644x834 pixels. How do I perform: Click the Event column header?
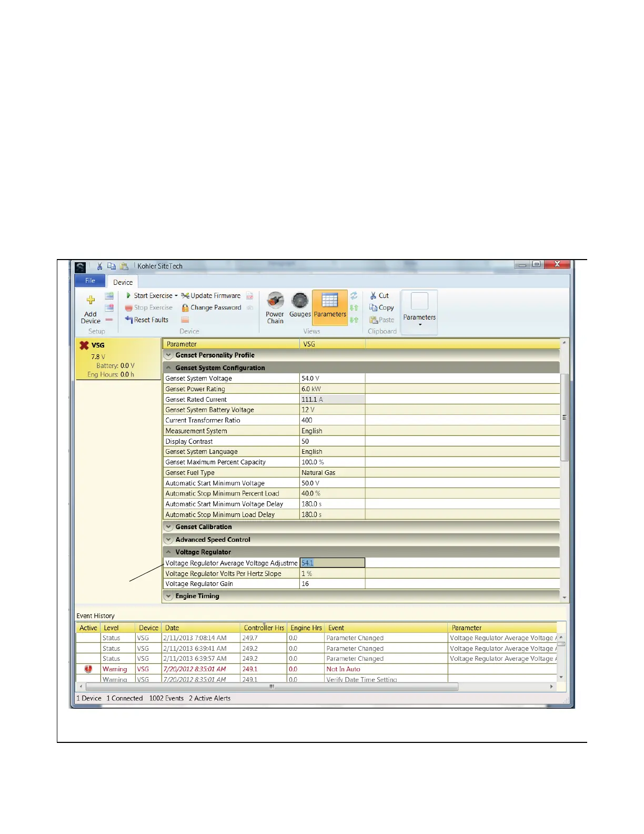tap(386, 628)
